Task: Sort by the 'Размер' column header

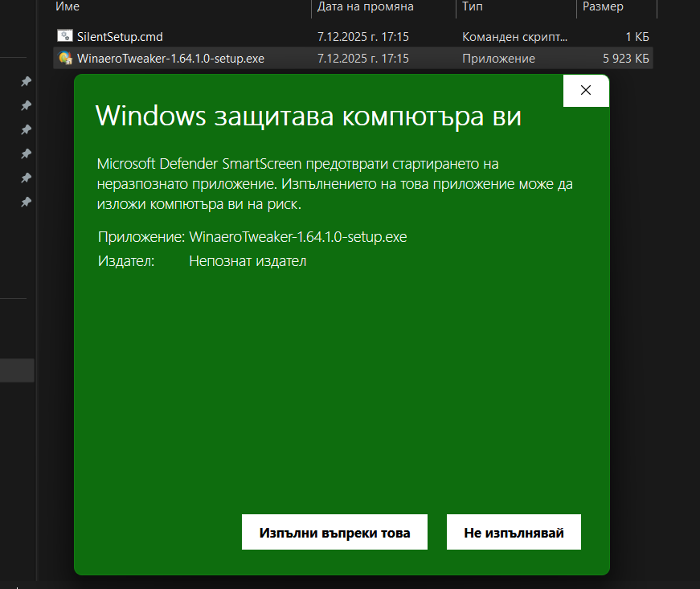Action: (603, 6)
